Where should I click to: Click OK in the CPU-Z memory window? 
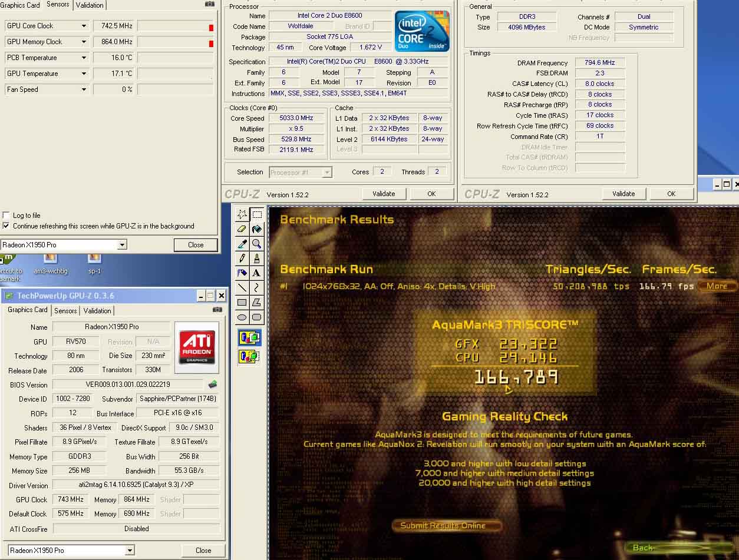tap(671, 194)
